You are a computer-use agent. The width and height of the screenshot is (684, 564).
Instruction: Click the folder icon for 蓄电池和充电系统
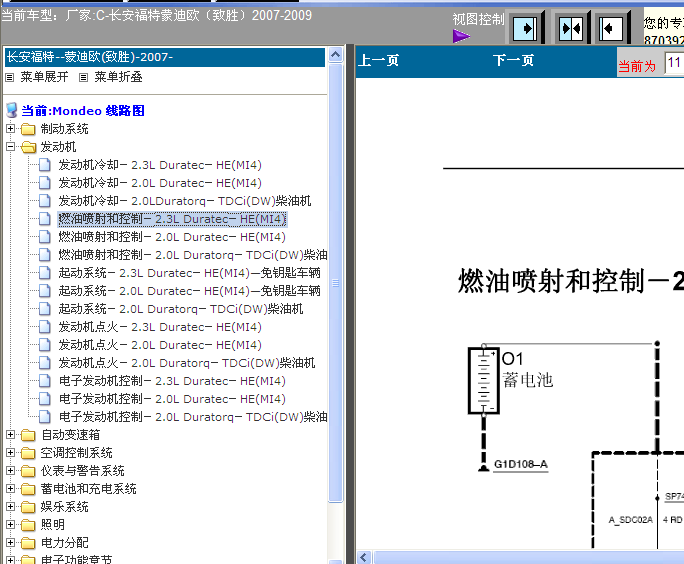[28, 489]
